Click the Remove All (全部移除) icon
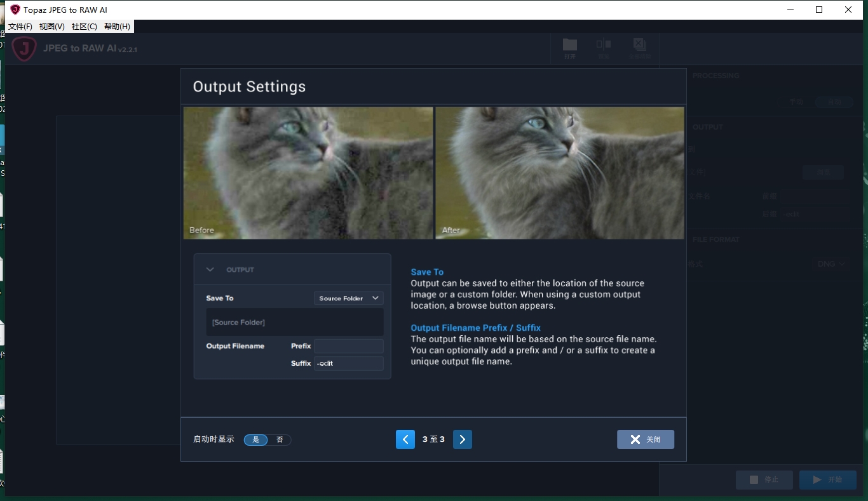The height and width of the screenshot is (501, 868). [x=640, y=48]
